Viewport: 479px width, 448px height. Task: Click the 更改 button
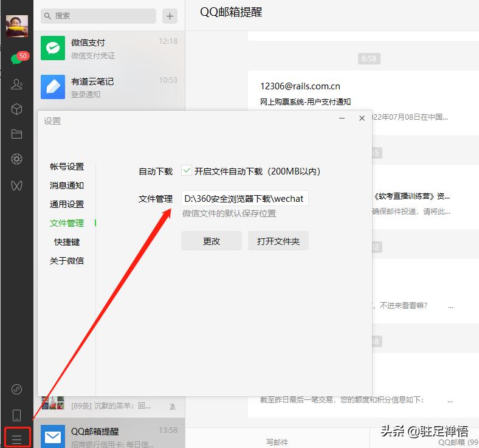click(x=212, y=241)
